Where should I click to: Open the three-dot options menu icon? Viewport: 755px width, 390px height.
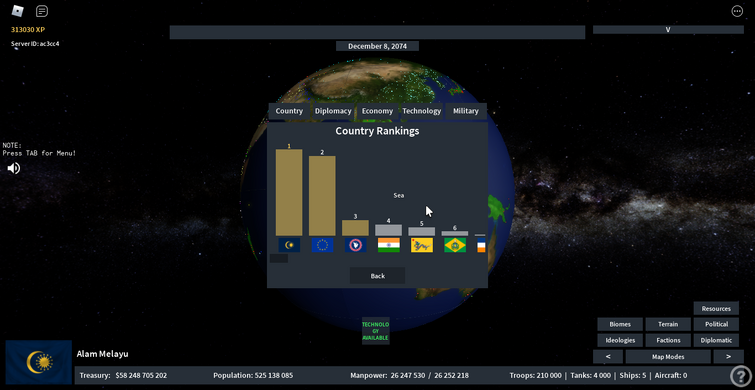737,11
